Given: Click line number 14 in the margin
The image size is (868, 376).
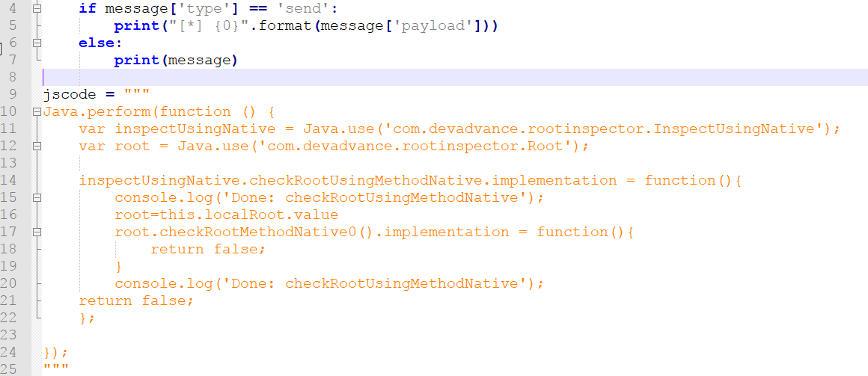Looking at the screenshot, I should (x=9, y=180).
